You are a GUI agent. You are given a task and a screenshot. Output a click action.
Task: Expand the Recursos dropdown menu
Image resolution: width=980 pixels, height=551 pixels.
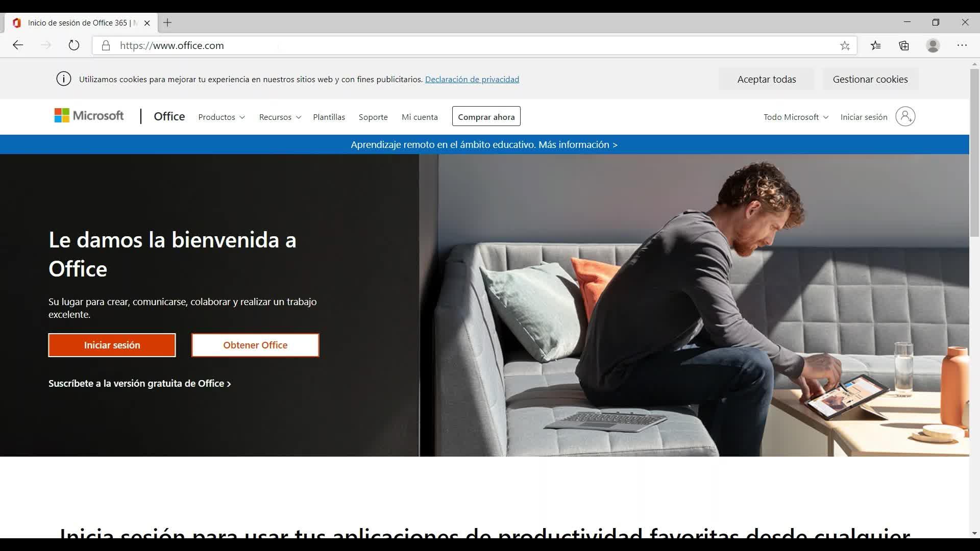pyautogui.click(x=280, y=117)
